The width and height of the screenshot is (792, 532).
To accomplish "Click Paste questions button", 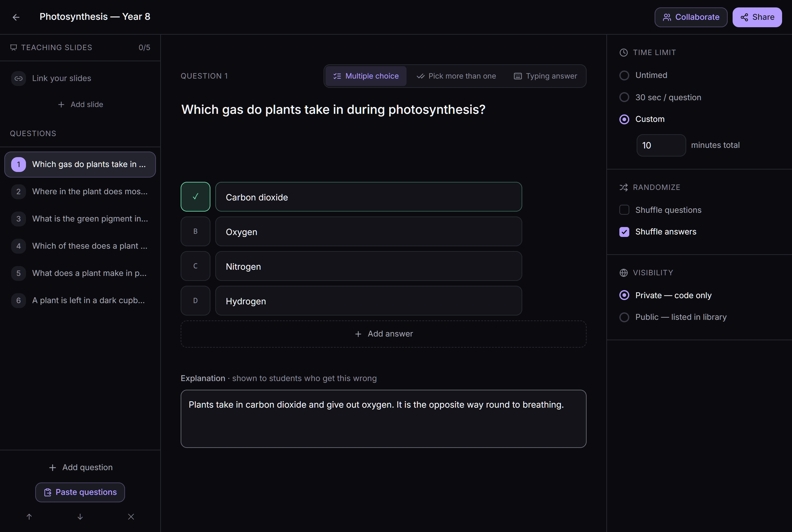I will click(80, 492).
